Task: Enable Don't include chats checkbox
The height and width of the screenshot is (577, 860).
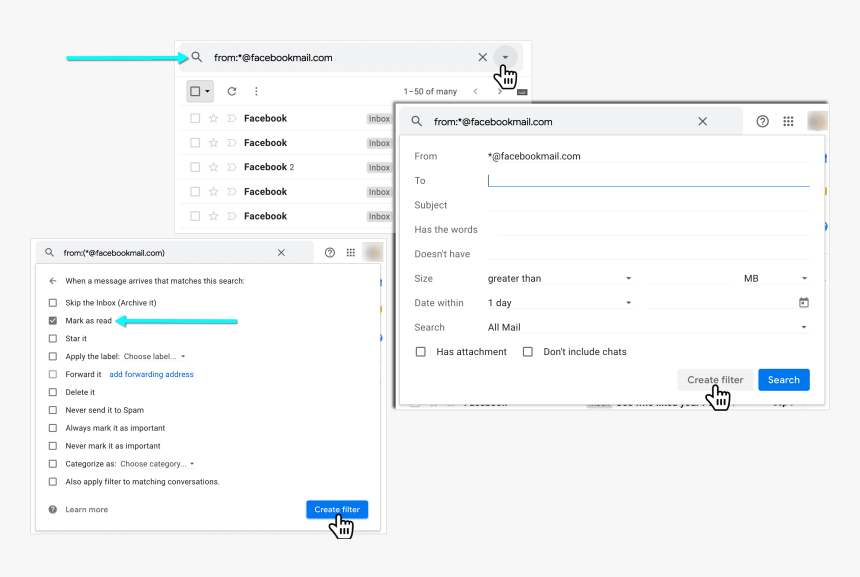Action: click(x=528, y=352)
